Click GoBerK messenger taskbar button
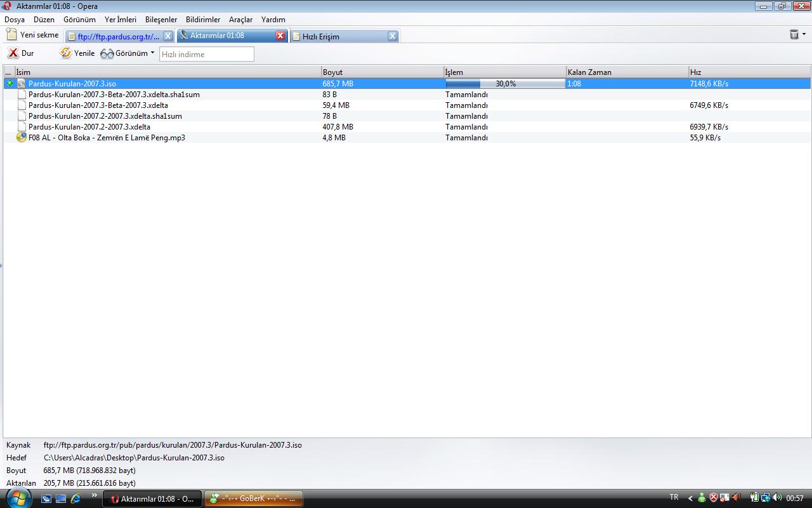Screen dimensions: 812x508 click(x=253, y=498)
